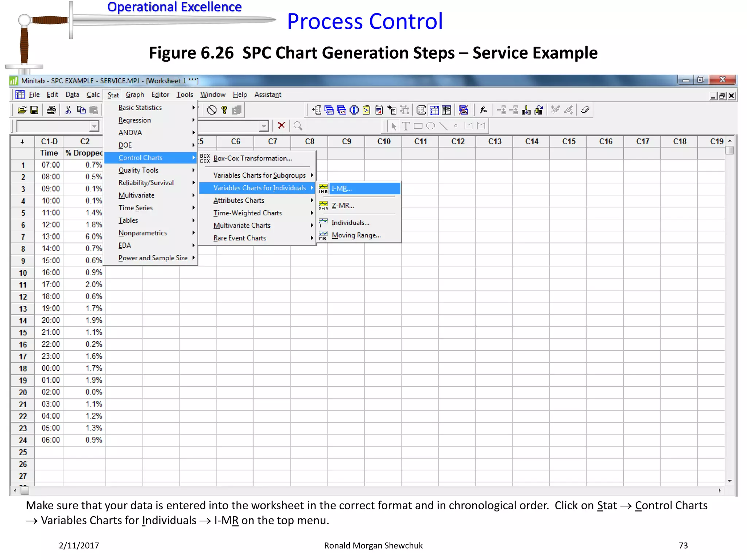Click the vertical scrollbar down arrow
The image size is (747, 560).
pos(729,481)
